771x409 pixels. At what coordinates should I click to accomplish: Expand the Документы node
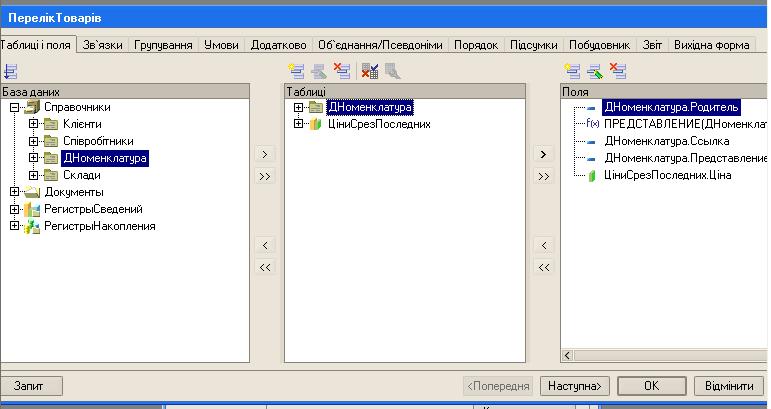click(14, 192)
